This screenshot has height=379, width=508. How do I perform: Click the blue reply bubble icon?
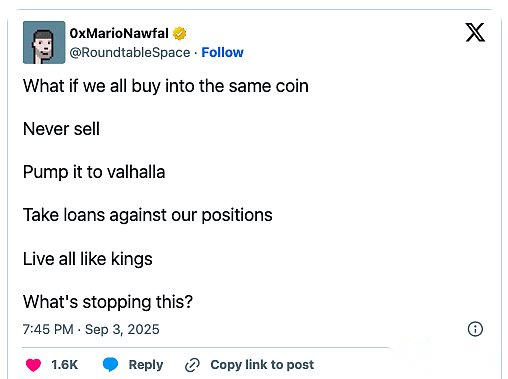point(110,365)
